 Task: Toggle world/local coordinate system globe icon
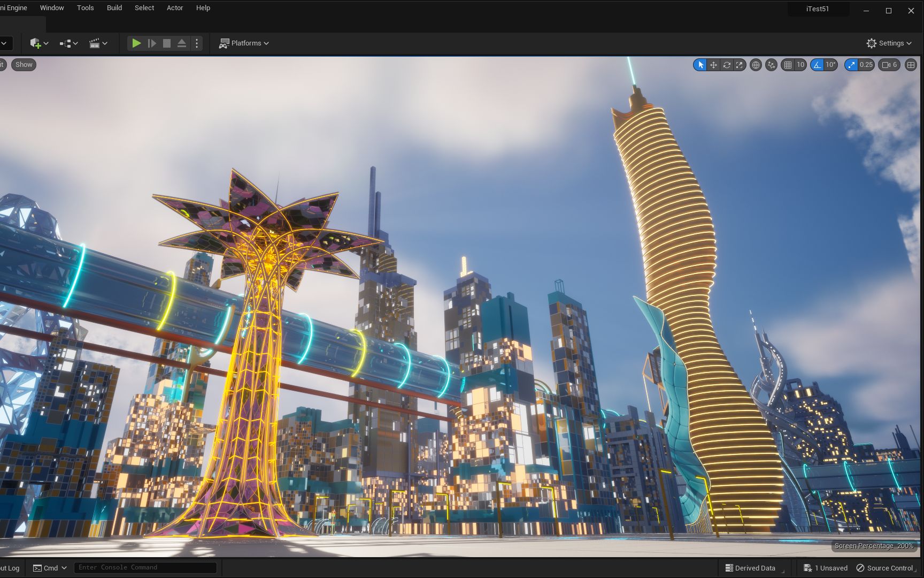[x=756, y=65]
